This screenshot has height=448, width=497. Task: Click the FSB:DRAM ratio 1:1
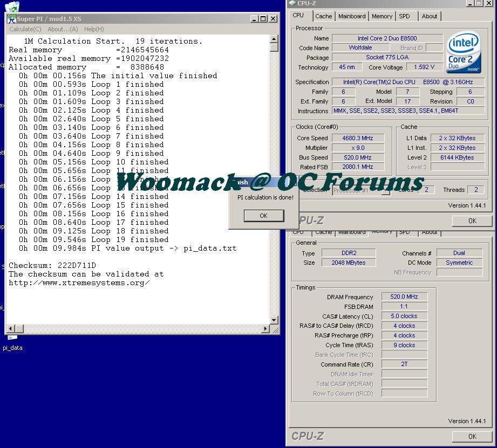click(404, 306)
